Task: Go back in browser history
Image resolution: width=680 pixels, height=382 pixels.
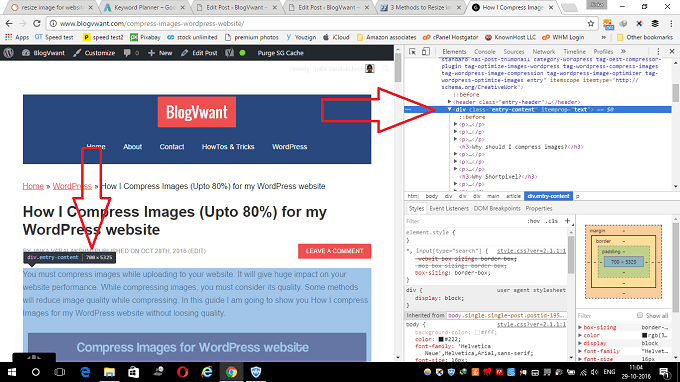Action: click(9, 23)
